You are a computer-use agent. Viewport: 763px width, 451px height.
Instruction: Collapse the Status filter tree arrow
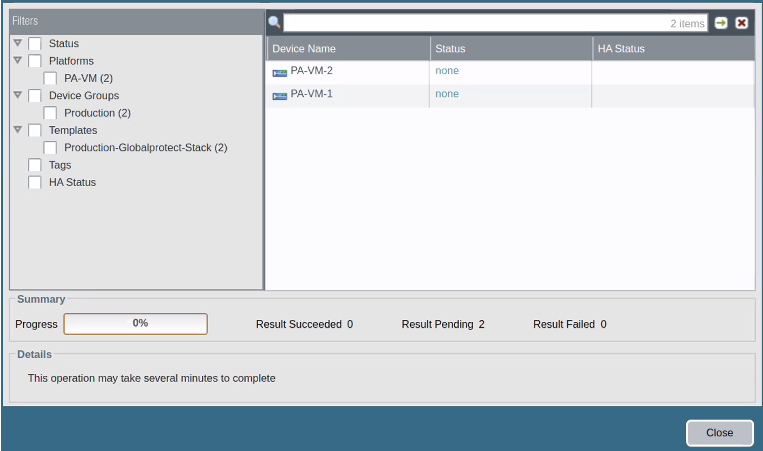point(18,43)
